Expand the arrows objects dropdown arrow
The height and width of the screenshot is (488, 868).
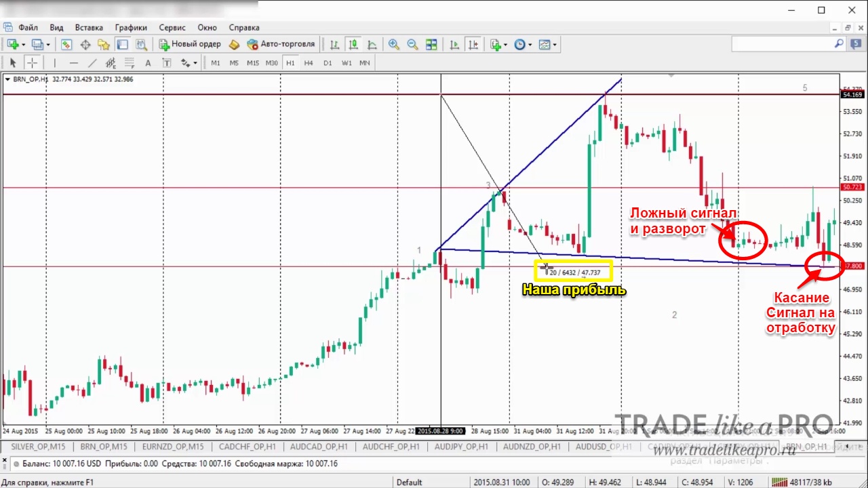tap(195, 63)
